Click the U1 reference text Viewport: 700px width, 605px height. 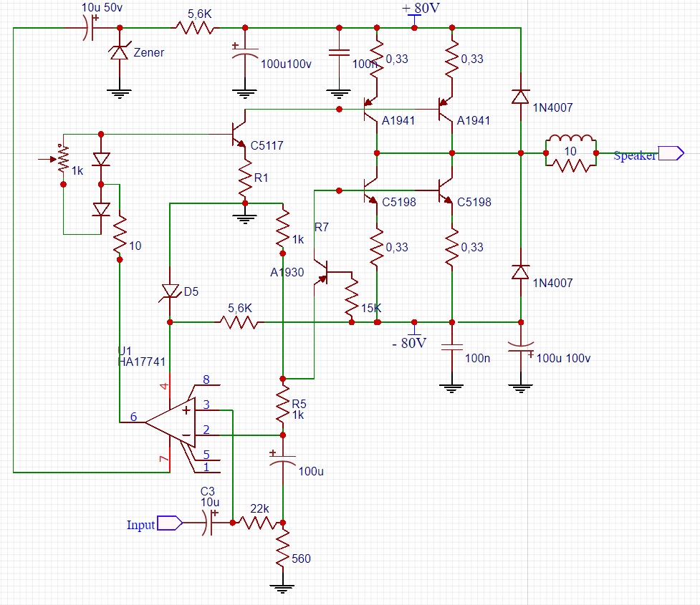pyautogui.click(x=125, y=350)
